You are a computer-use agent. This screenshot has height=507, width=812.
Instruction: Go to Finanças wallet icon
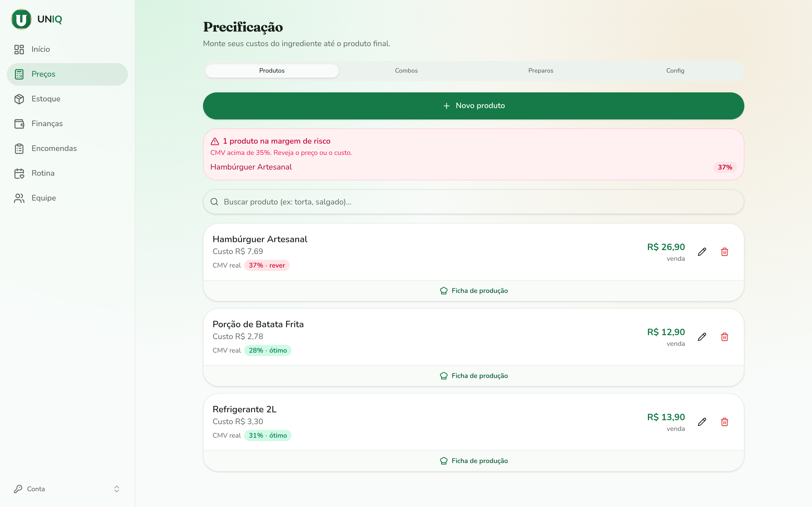19,124
